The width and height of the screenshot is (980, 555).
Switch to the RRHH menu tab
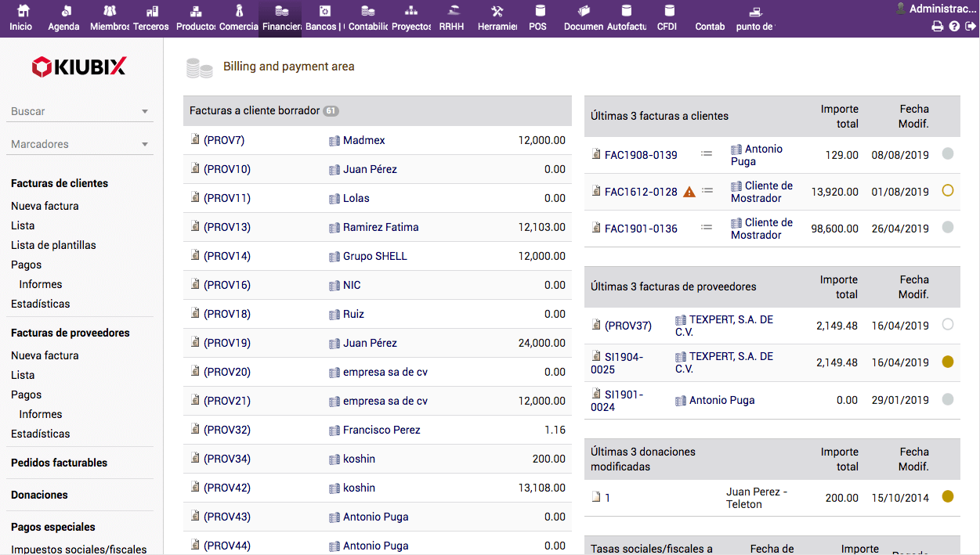(x=452, y=18)
